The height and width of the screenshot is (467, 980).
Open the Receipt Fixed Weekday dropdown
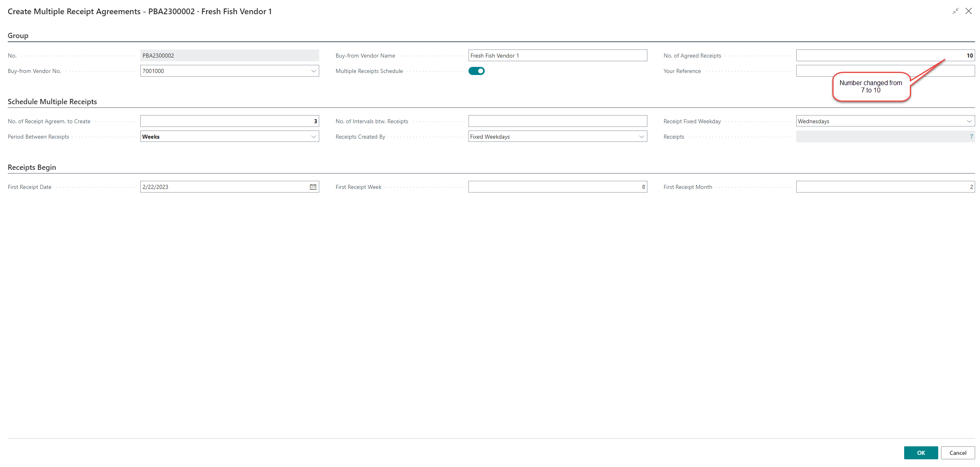coord(969,121)
